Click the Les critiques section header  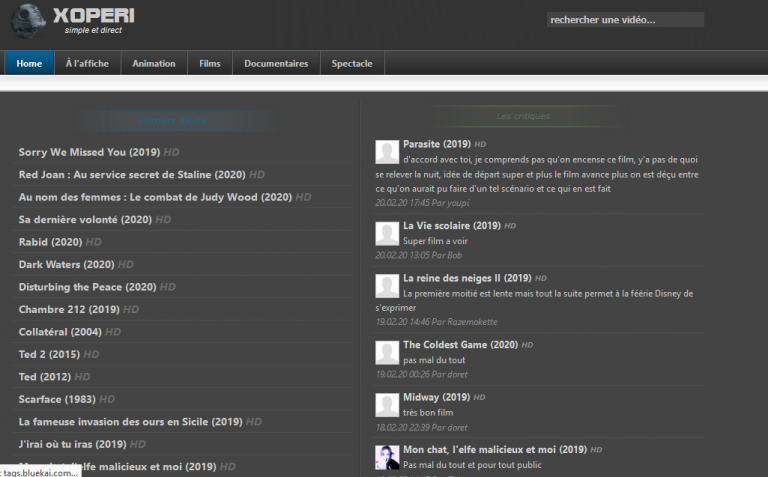tap(523, 117)
